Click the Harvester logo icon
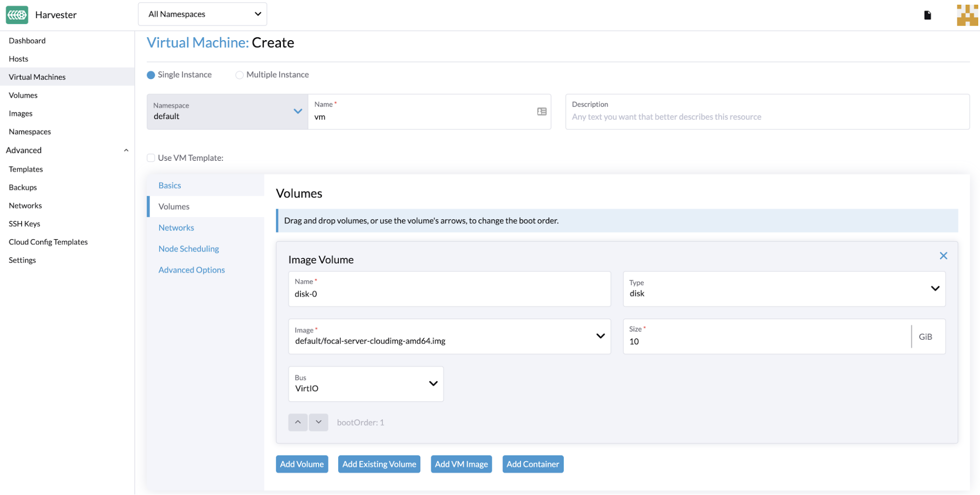The height and width of the screenshot is (495, 980). 17,15
